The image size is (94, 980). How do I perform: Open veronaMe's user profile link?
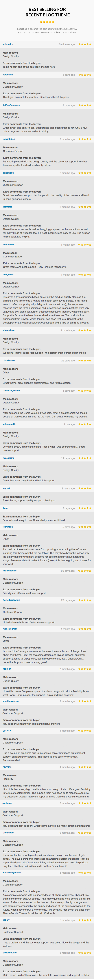tap(8, 75)
